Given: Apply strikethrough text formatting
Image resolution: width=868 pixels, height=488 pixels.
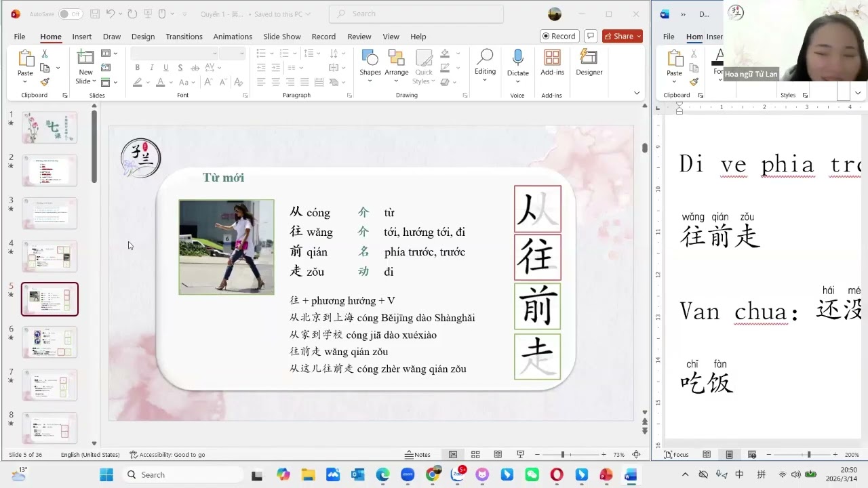Looking at the screenshot, I should (195, 68).
